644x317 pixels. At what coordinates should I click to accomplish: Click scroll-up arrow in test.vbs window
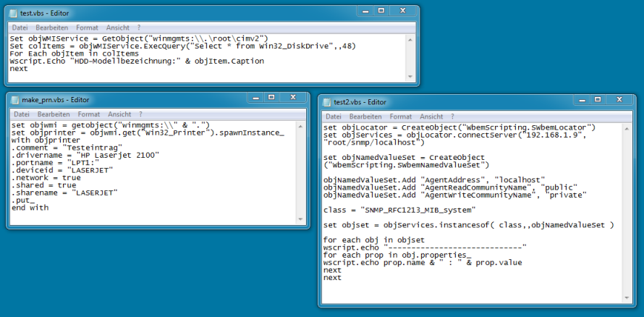(x=410, y=39)
